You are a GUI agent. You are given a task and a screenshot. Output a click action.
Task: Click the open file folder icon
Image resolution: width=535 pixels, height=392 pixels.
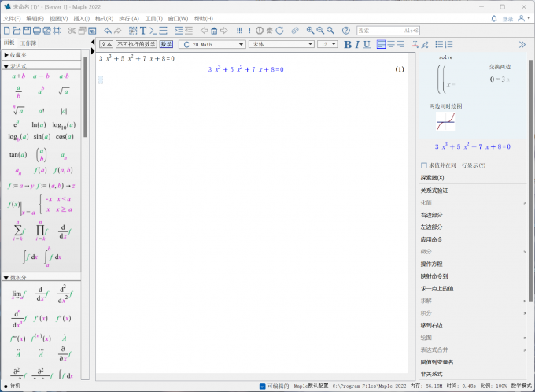pyautogui.click(x=17, y=31)
